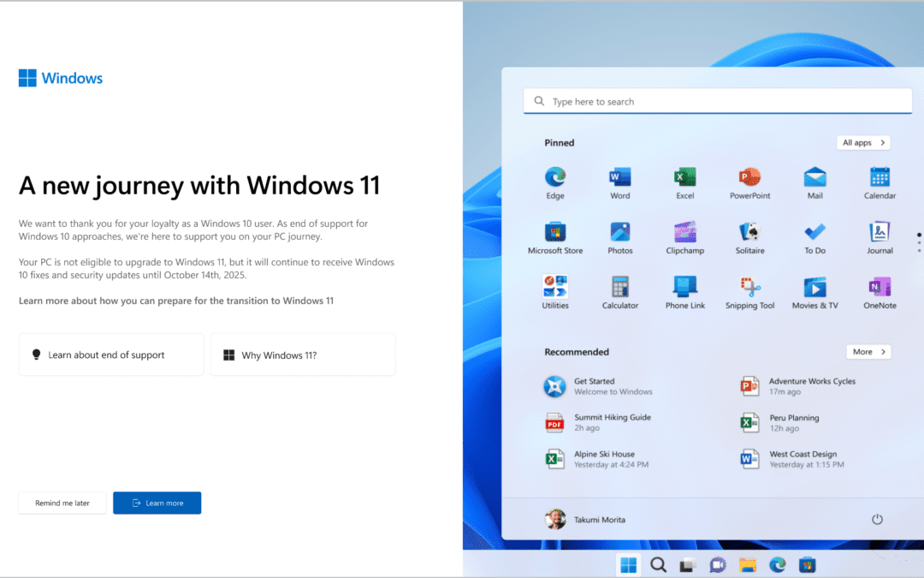Launch Microsoft Store from pinned apps

tap(555, 238)
